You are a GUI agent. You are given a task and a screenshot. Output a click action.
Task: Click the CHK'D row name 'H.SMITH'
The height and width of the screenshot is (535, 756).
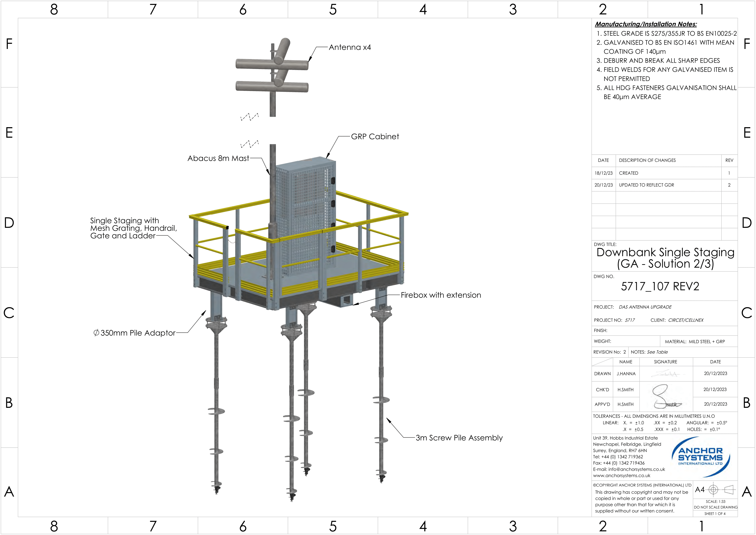[x=625, y=390]
